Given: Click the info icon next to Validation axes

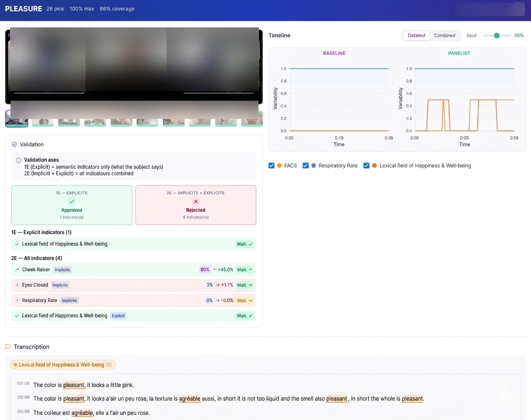Looking at the screenshot, I should (x=18, y=160).
